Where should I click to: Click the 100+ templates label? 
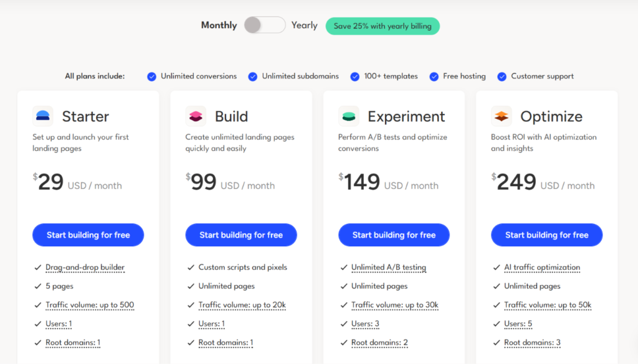391,76
